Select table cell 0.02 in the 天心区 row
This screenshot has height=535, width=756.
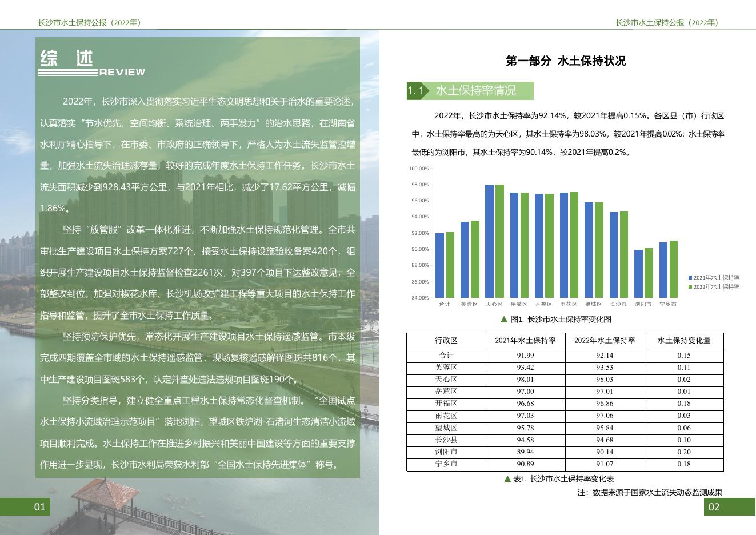(684, 380)
